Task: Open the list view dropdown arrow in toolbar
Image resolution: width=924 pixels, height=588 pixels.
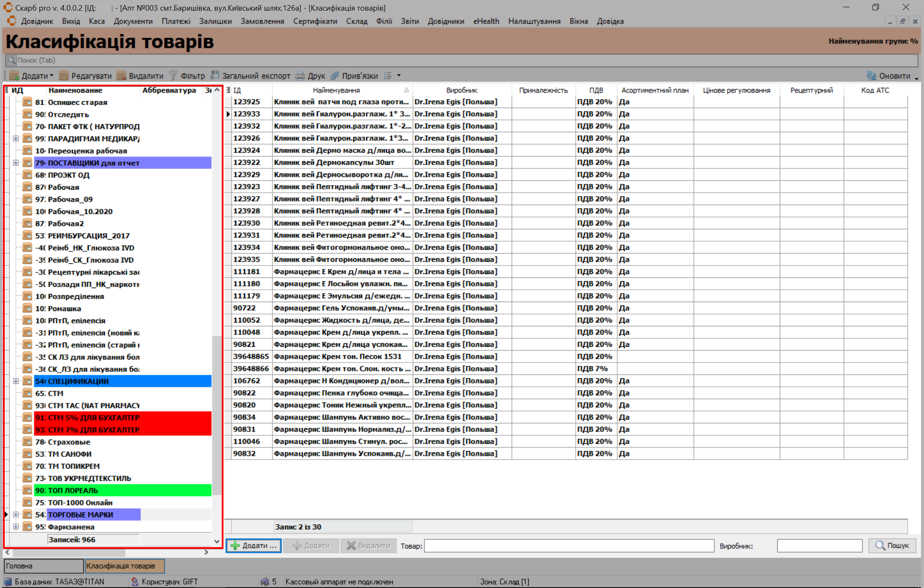Action: (x=399, y=76)
